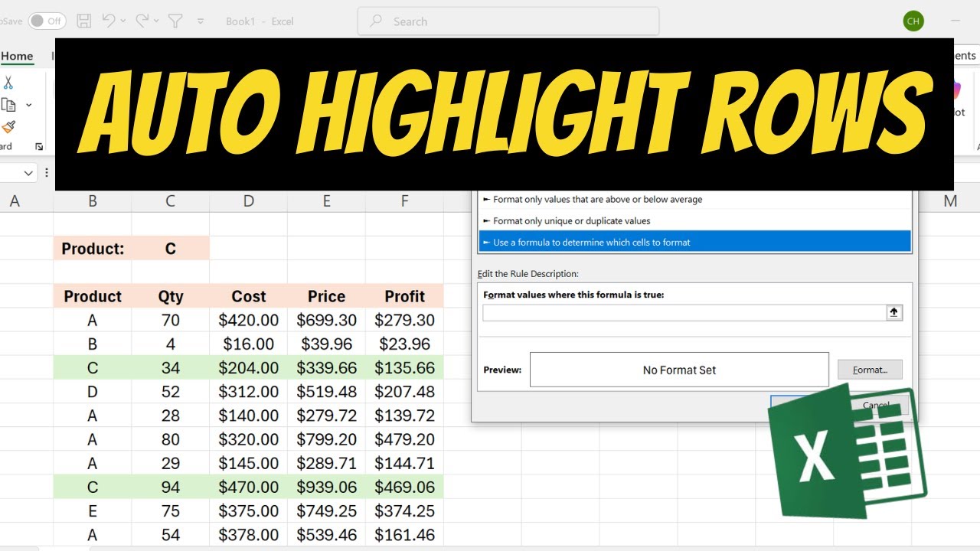Click the highlighted cell showing $939.06

(x=327, y=487)
